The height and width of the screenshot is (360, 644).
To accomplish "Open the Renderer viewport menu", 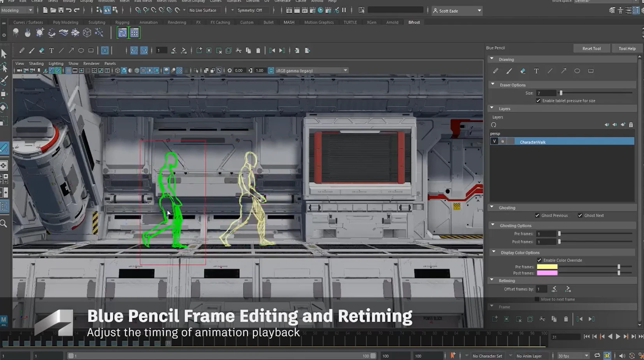I will pyautogui.click(x=91, y=64).
